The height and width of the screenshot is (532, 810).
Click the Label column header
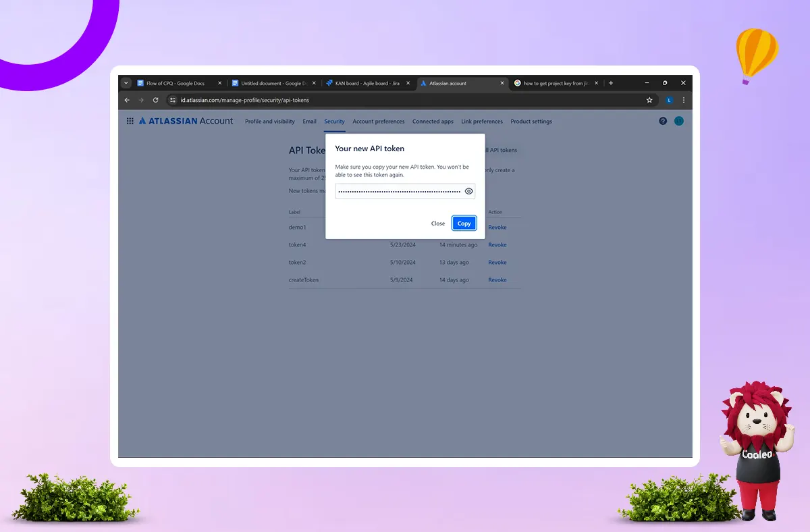coord(294,212)
